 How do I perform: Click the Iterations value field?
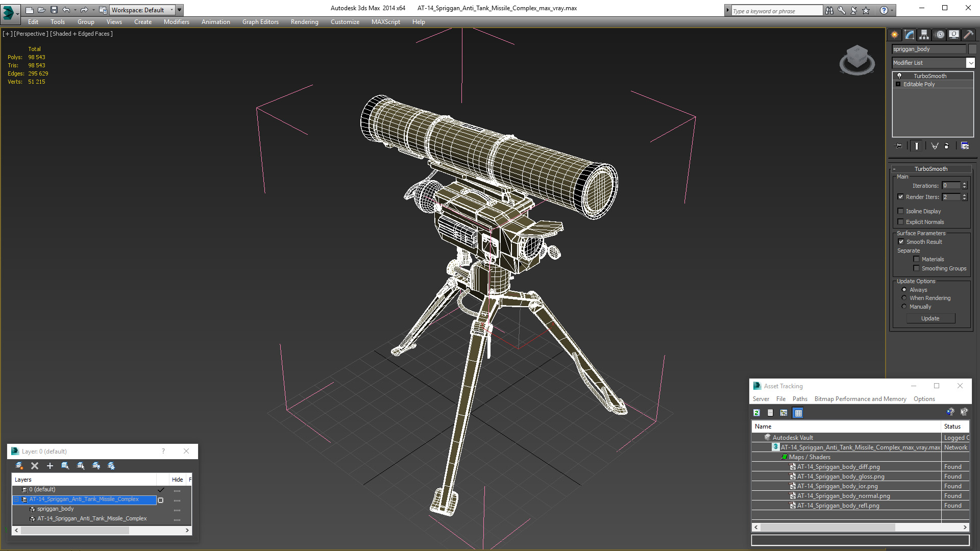[x=951, y=186]
